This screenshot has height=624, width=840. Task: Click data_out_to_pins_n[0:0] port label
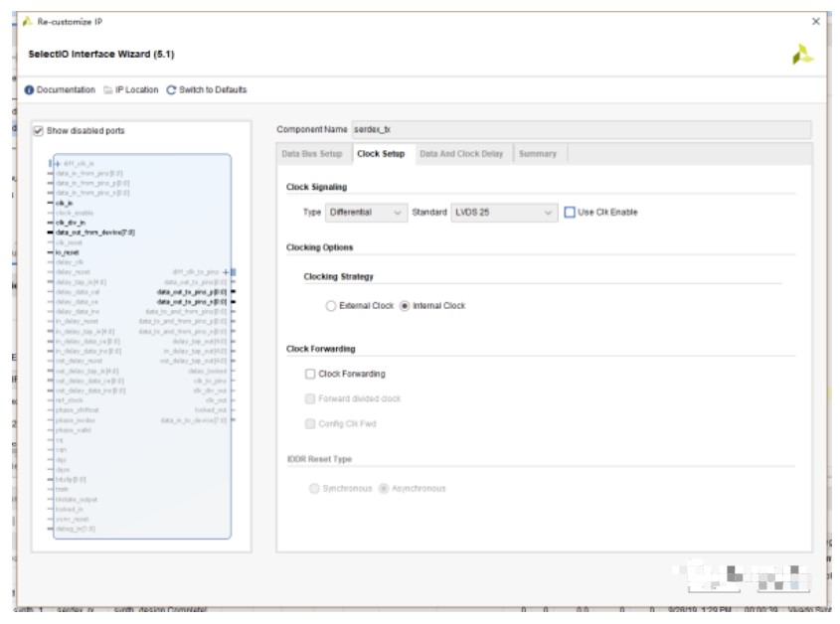(192, 302)
